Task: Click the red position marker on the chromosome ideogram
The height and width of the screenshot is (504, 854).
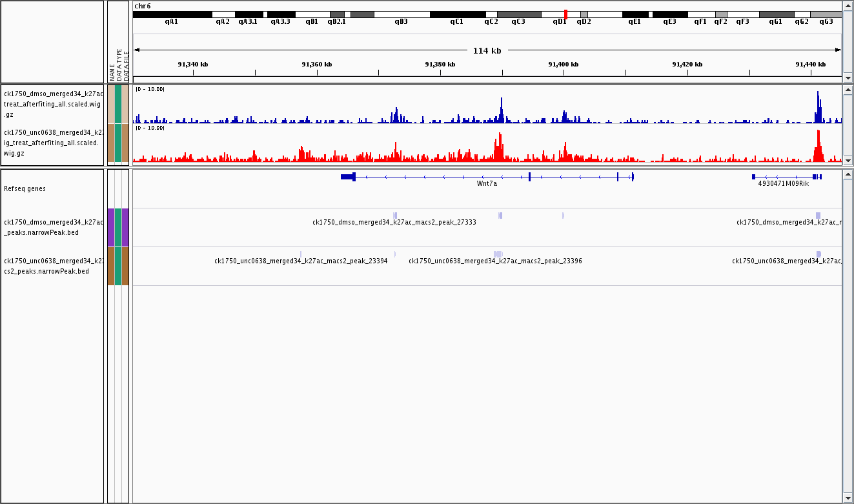Action: coord(565,14)
